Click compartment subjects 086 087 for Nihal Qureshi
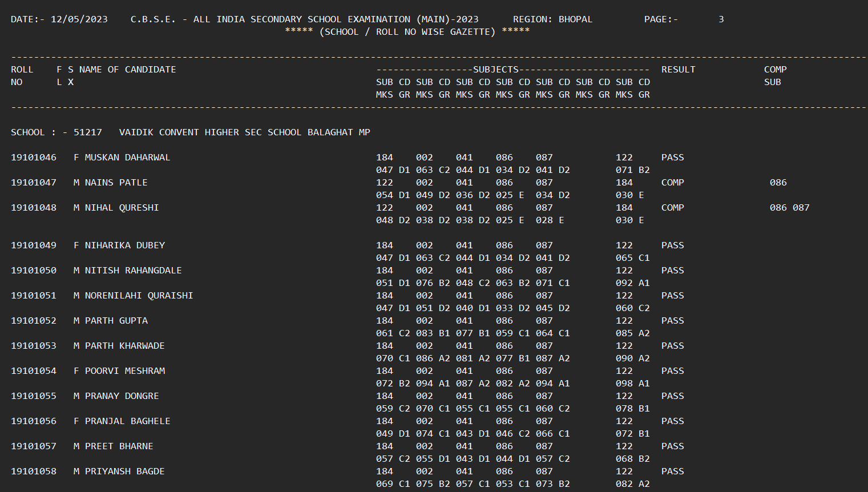This screenshot has height=492, width=868. [x=789, y=208]
